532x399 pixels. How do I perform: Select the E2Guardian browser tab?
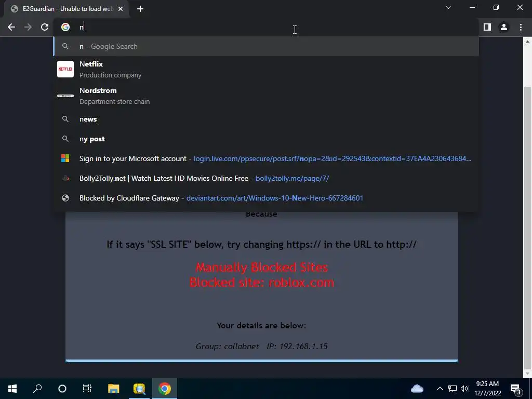(66, 9)
